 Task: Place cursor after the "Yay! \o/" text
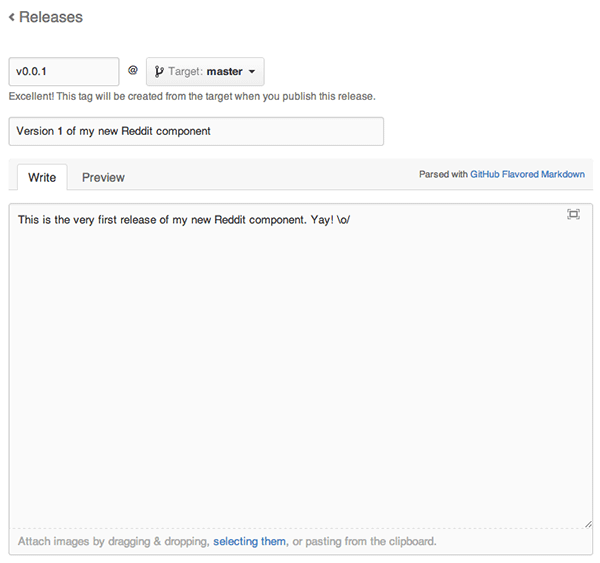tap(352, 220)
